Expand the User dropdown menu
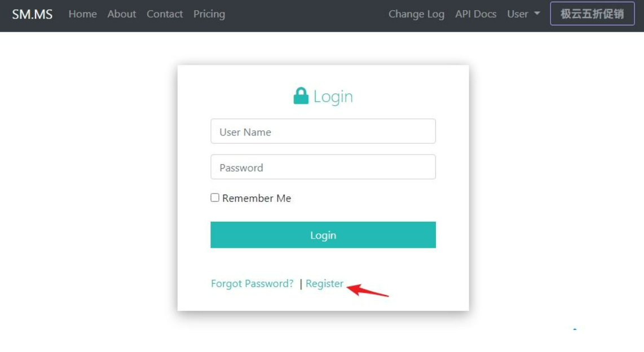Screen dimensions: 644x352 [x=518, y=14]
